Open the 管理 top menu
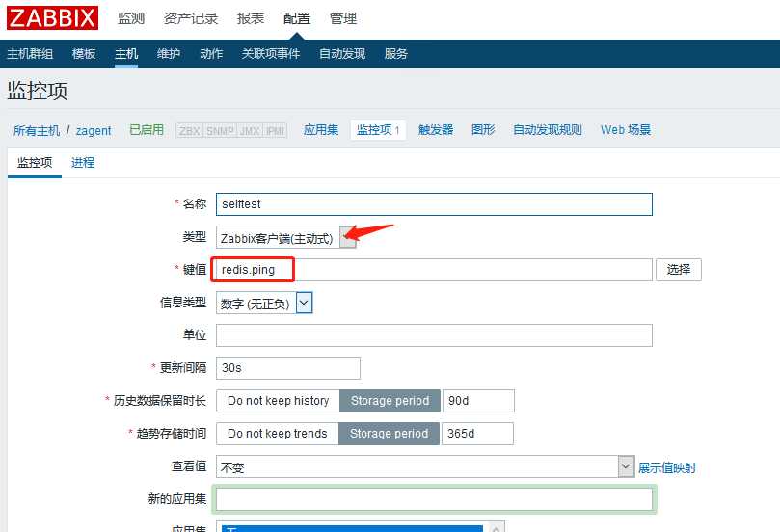Screen dimensions: 780x532 point(343,19)
